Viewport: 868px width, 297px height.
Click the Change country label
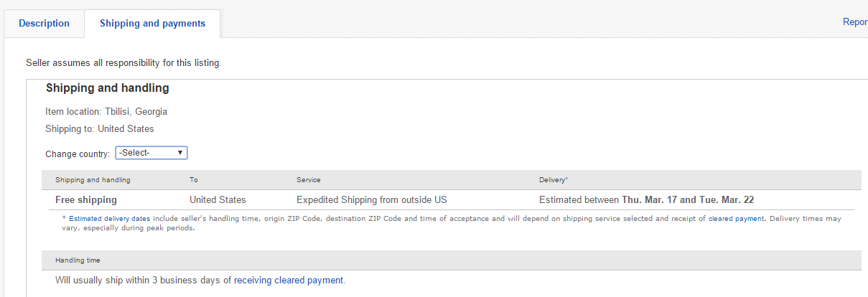pos(78,154)
